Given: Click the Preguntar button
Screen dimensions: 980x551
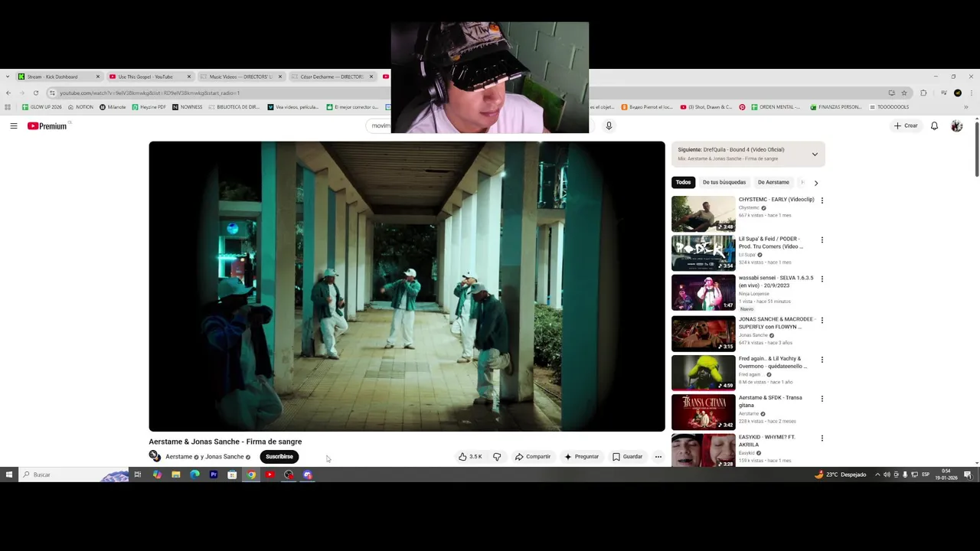Looking at the screenshot, I should point(582,457).
